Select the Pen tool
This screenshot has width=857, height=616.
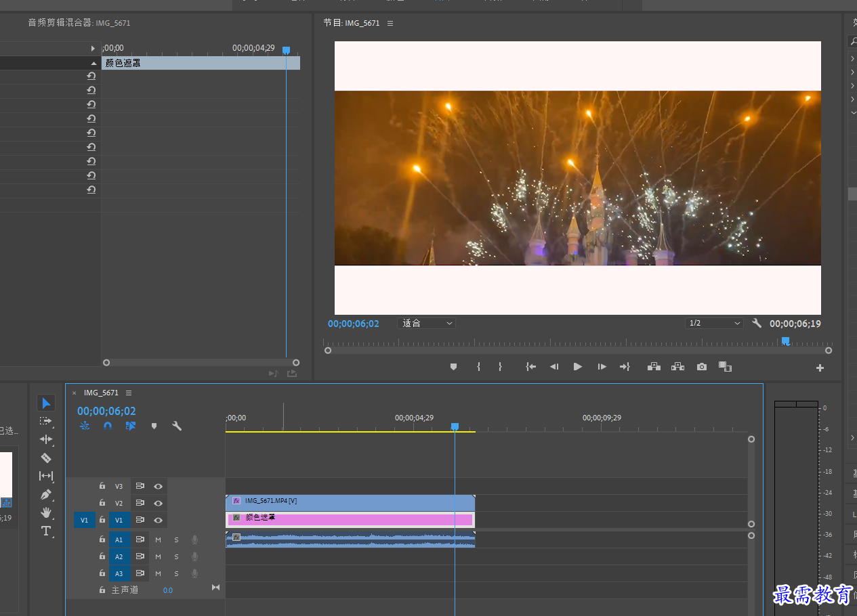coord(46,494)
